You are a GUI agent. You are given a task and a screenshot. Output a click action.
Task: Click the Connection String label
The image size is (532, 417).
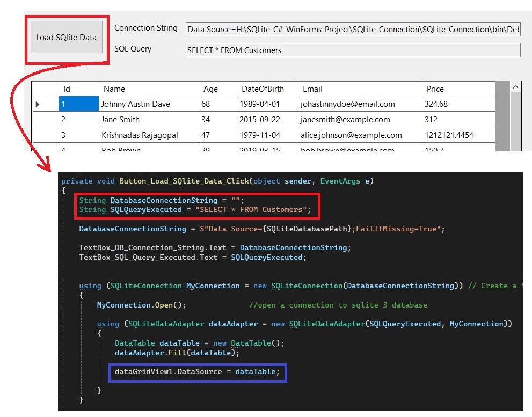tap(146, 28)
